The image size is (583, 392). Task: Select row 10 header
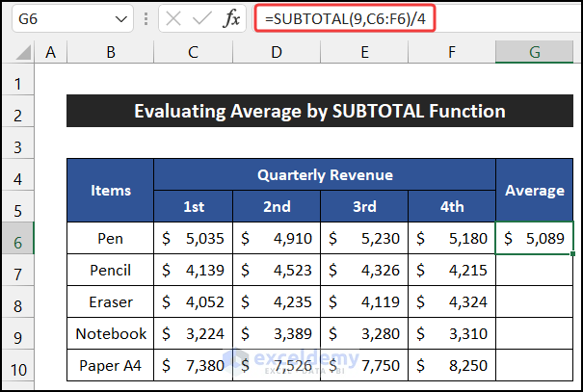(x=17, y=365)
